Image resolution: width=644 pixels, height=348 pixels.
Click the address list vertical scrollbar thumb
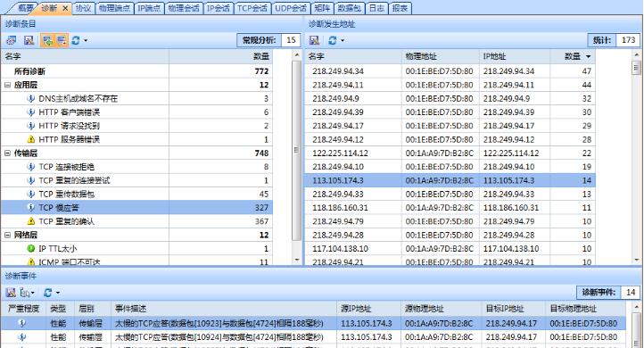point(637,68)
